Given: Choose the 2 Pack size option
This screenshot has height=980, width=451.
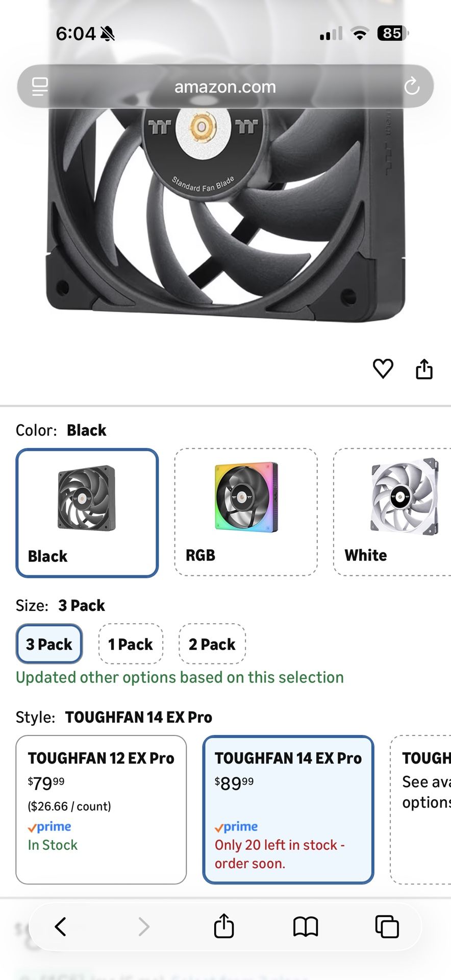Looking at the screenshot, I should (x=212, y=644).
